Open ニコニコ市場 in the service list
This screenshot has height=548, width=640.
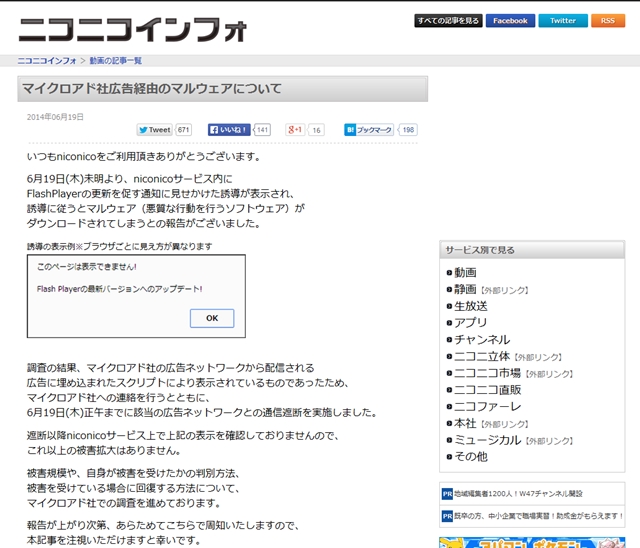pyautogui.click(x=488, y=373)
